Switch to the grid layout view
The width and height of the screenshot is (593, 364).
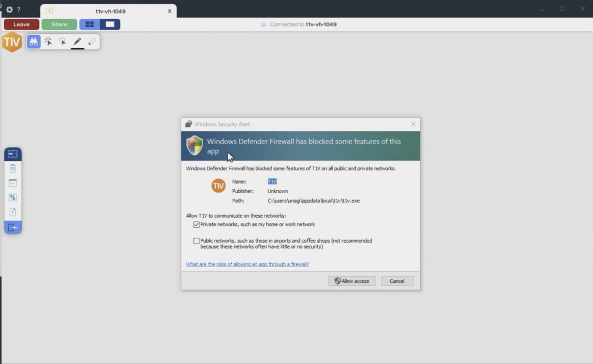[x=89, y=24]
